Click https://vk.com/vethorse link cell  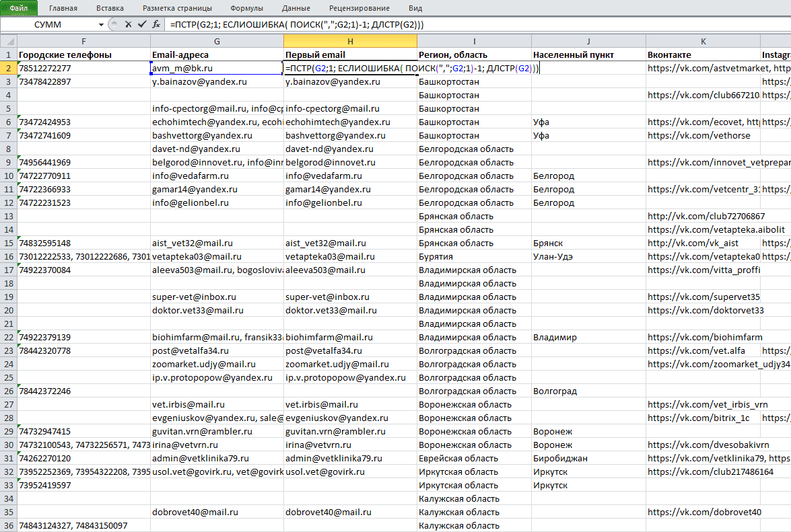tap(703, 135)
